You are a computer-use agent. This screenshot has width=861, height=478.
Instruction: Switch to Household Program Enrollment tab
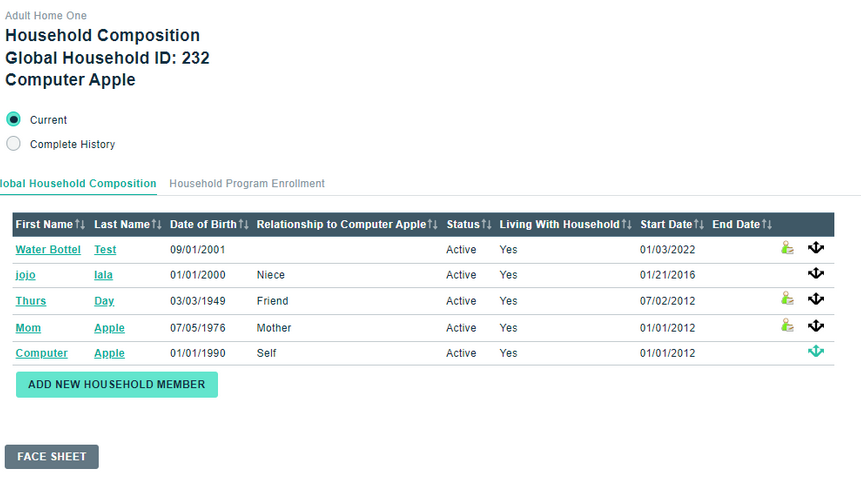point(247,184)
